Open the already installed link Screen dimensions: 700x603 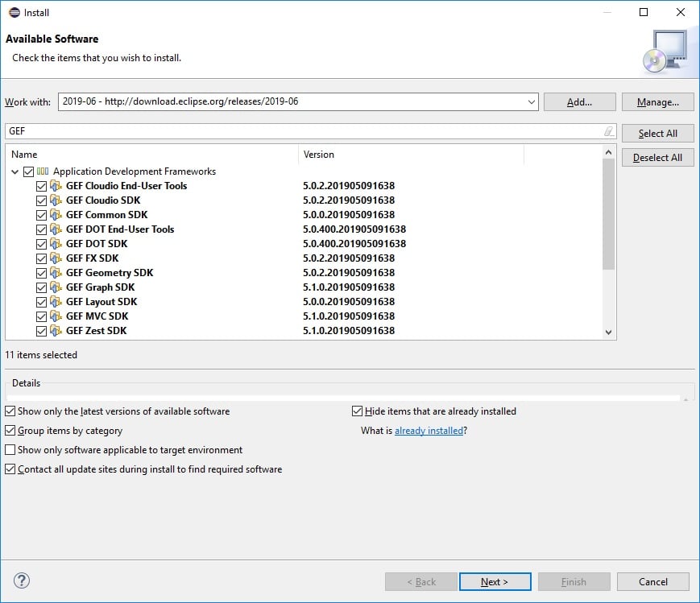(x=429, y=431)
